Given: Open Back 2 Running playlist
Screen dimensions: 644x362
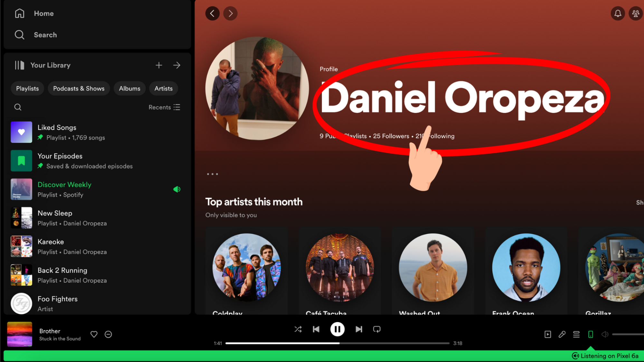Looking at the screenshot, I should 97,275.
